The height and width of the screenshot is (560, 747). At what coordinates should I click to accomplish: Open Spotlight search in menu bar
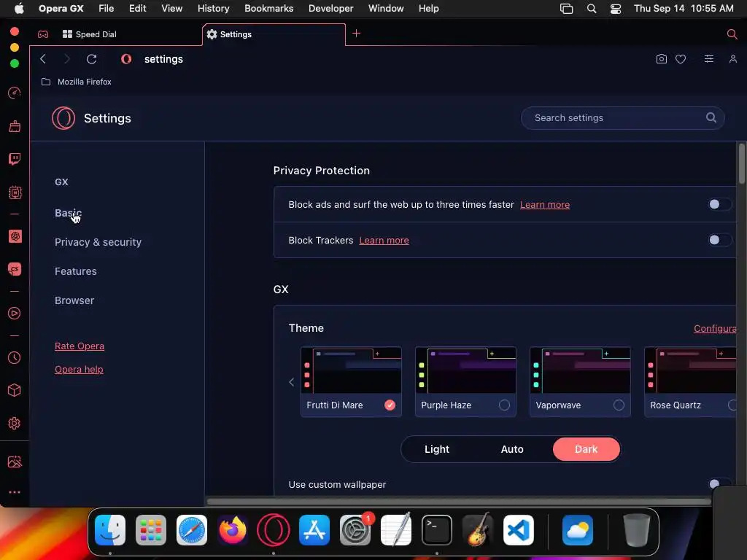(592, 9)
